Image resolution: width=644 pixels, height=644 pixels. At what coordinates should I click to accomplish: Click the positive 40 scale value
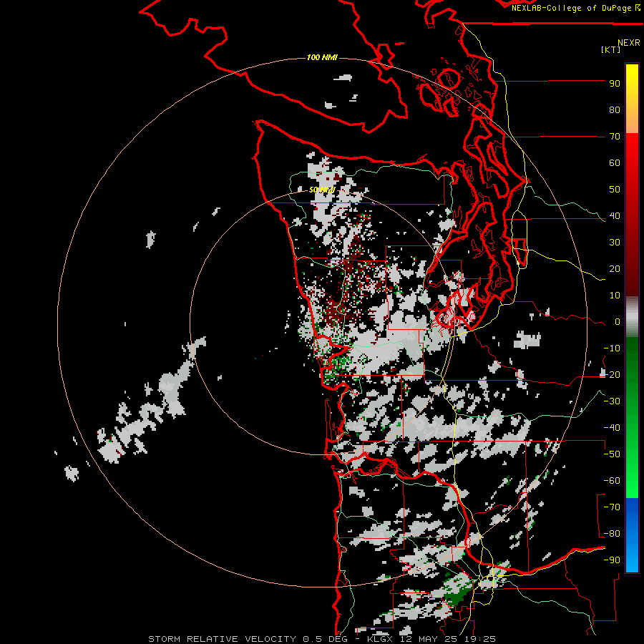615,216
